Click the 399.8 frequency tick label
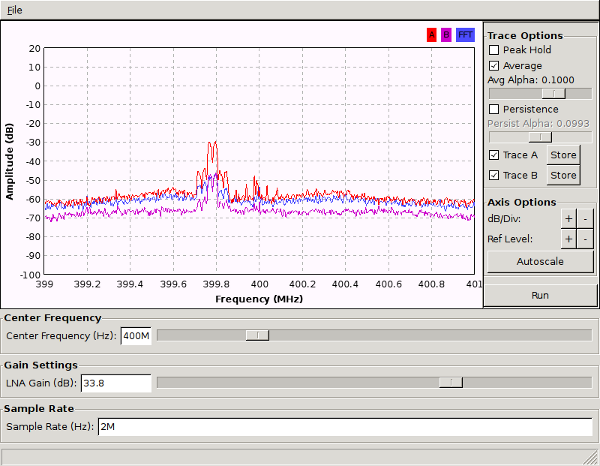The image size is (600, 466). click(217, 284)
